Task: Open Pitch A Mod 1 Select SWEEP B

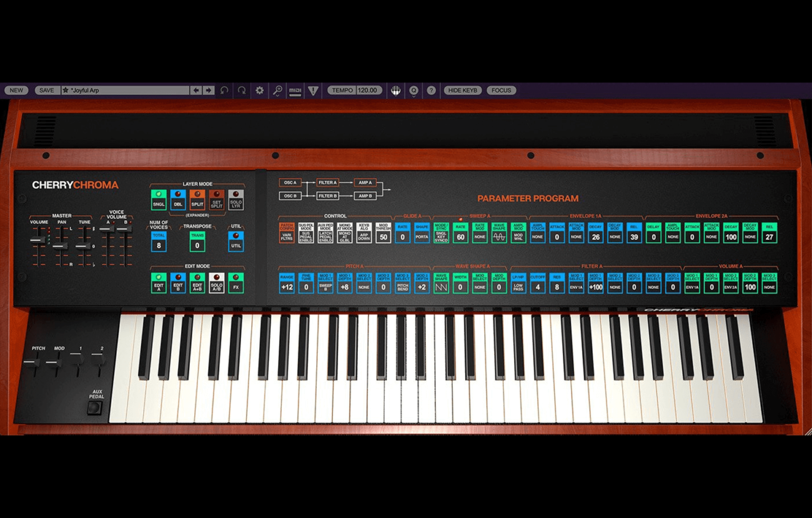Action: click(325, 283)
